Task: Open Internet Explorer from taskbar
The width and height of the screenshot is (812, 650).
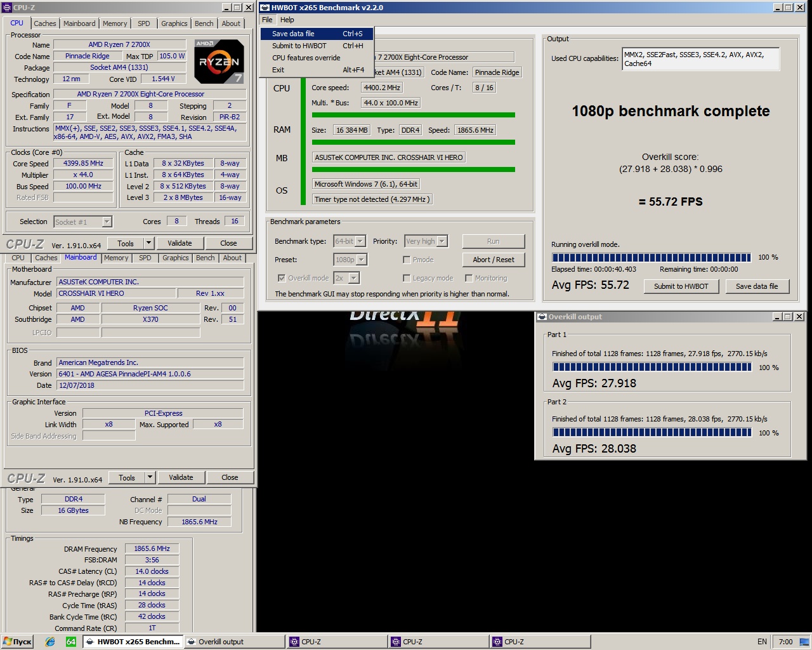Action: tap(50, 642)
